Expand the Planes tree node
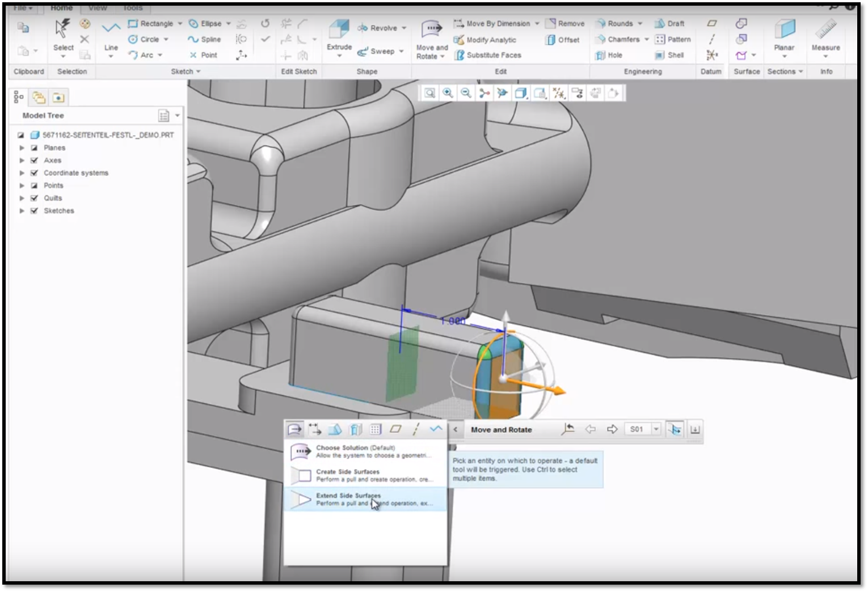Viewport: 868px width, 592px height. click(x=22, y=147)
